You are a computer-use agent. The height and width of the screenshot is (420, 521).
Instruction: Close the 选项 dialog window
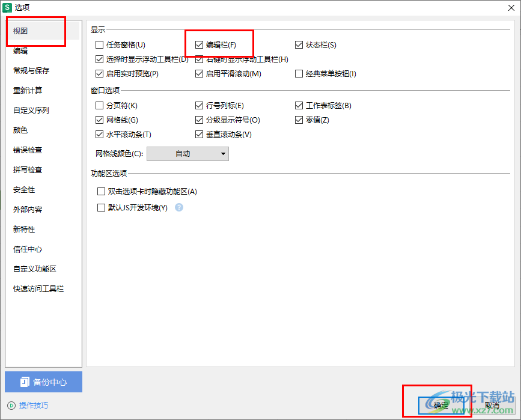point(511,8)
